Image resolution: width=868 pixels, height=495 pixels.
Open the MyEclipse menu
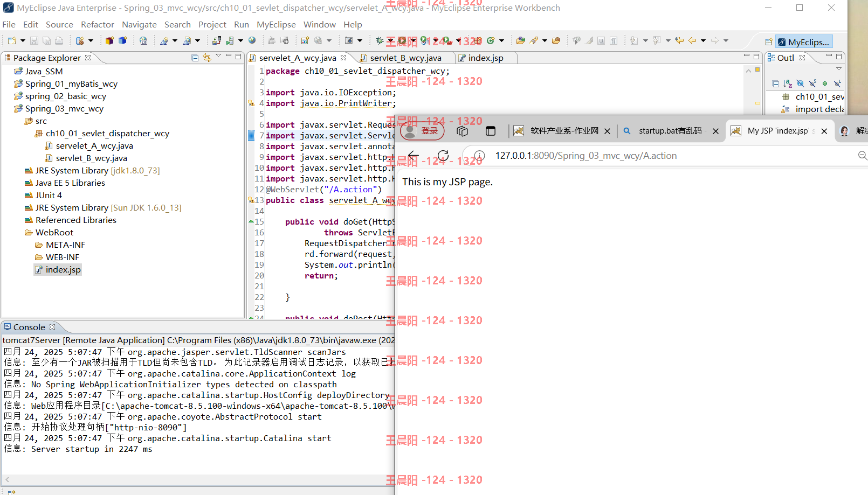click(x=276, y=24)
